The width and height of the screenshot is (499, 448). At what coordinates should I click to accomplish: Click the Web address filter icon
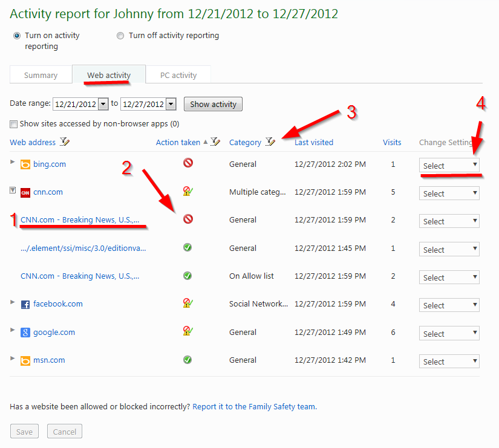[x=65, y=141]
